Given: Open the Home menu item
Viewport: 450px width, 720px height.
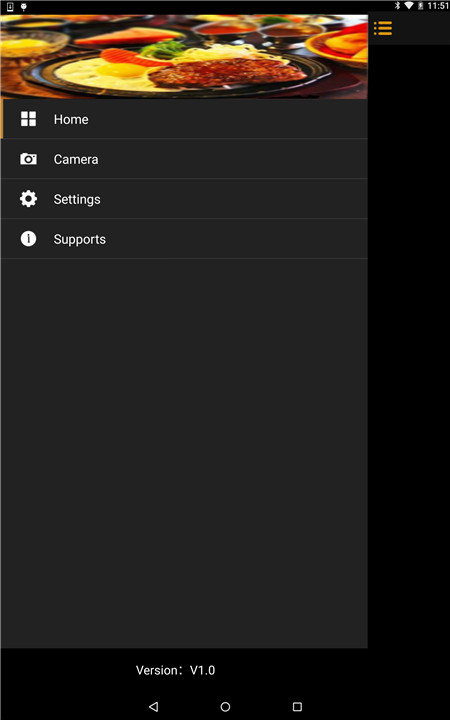Looking at the screenshot, I should click(184, 119).
